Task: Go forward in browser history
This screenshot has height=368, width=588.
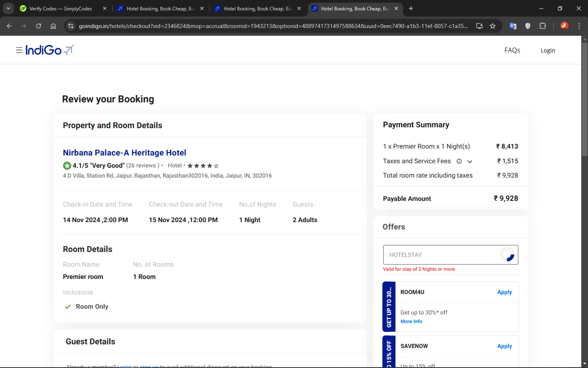Action: [x=24, y=26]
